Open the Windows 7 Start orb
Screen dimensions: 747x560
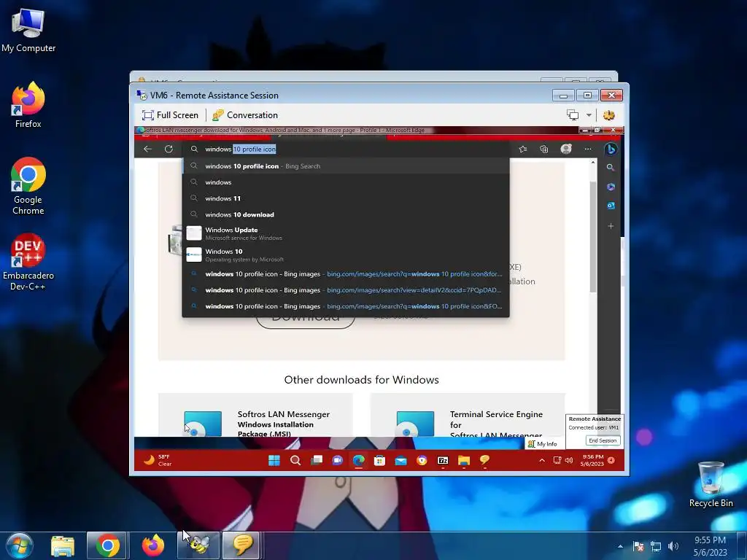[x=20, y=545]
